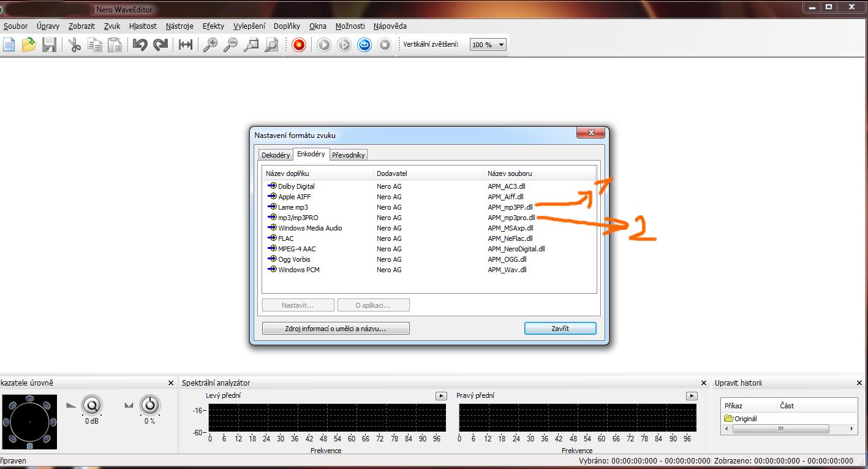Click the 0 % knob in the level meter panel
The height and width of the screenshot is (469, 868).
pos(150,405)
